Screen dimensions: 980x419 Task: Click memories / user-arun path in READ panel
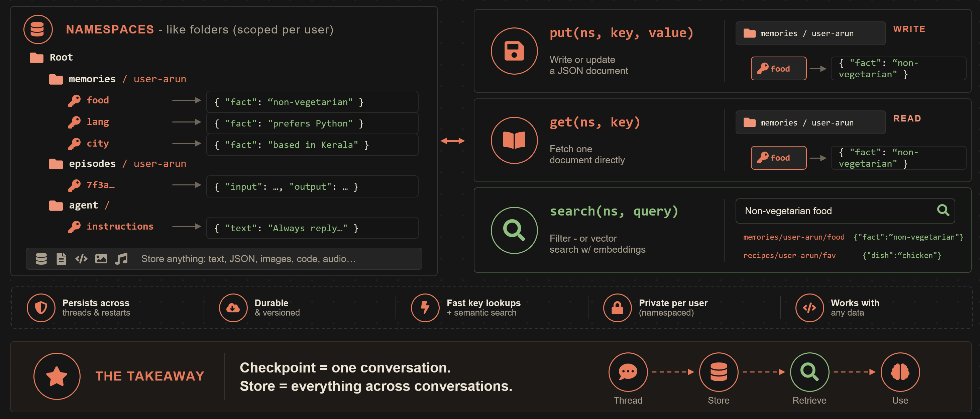[x=810, y=122]
